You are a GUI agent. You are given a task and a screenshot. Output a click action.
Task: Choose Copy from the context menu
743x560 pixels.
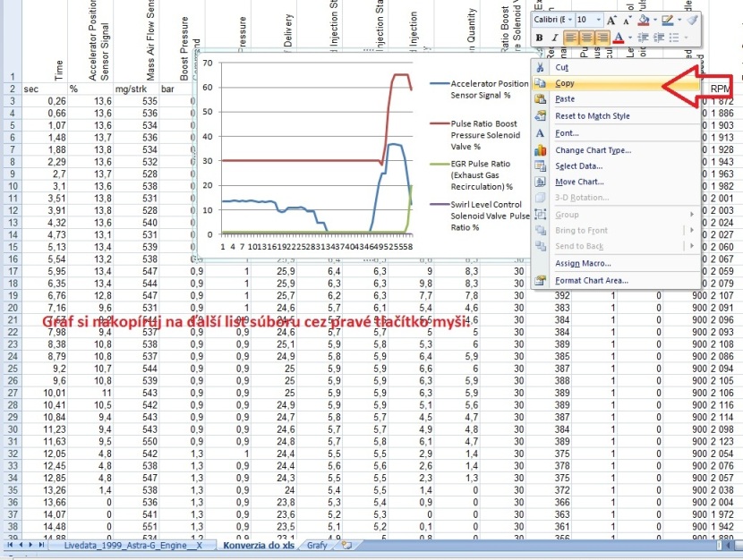(565, 83)
